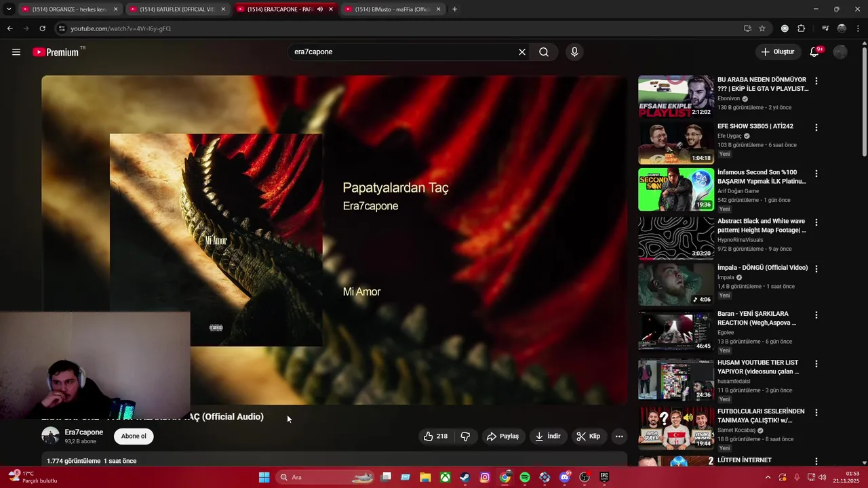Open Chrome media control icon
Screen dimensions: 868x488
(x=825, y=28)
